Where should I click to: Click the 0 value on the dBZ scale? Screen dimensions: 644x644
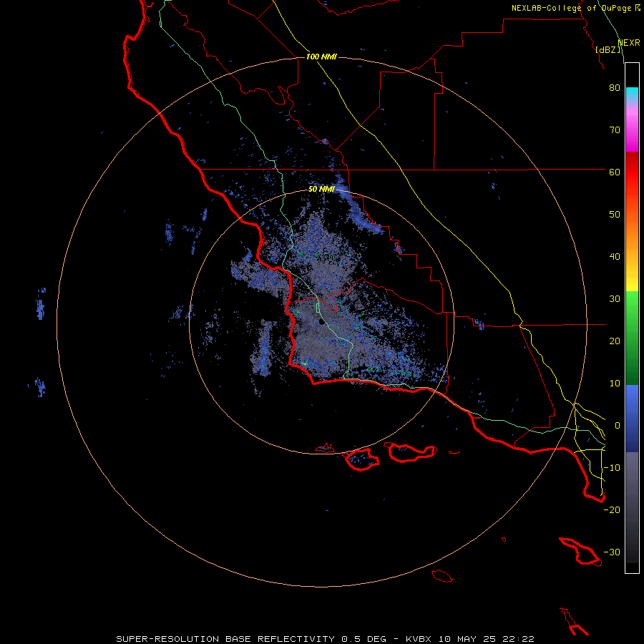point(618,426)
